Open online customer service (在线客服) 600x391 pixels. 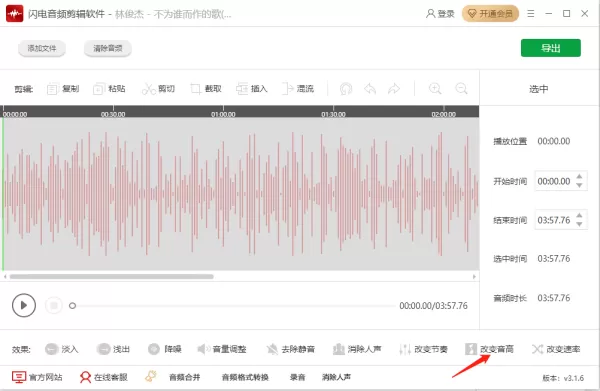(103, 377)
